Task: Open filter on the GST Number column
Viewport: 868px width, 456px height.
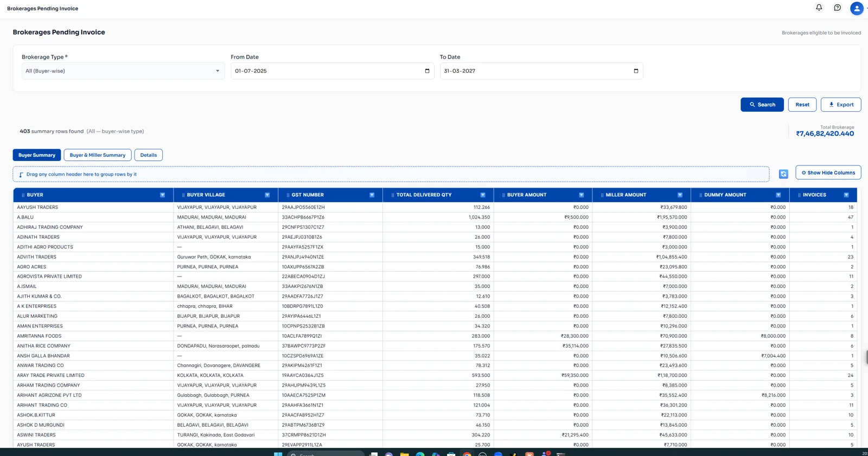Action: pos(372,195)
